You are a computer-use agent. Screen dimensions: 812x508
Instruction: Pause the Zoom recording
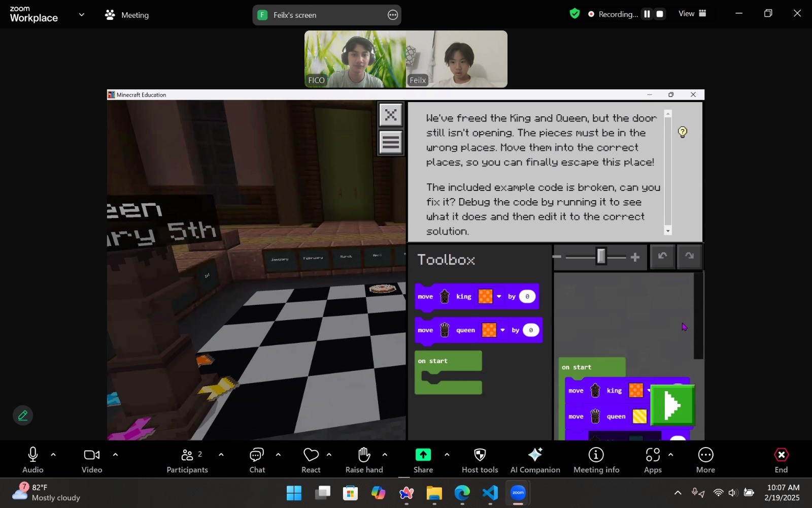[647, 14]
